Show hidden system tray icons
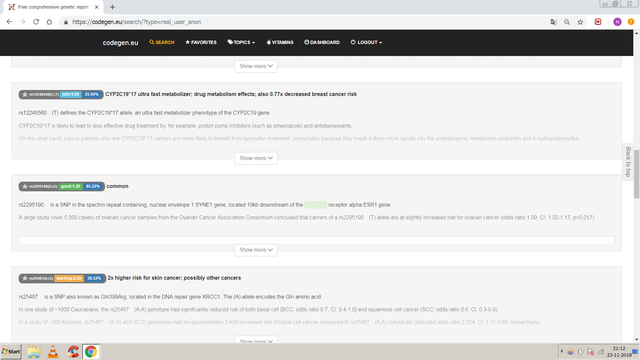The height and width of the screenshot is (360, 640). (x=562, y=351)
